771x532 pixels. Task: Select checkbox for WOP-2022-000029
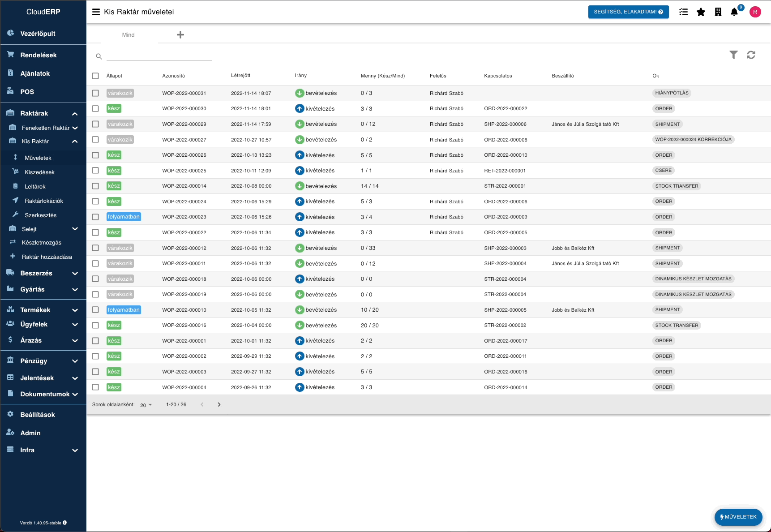coord(95,124)
